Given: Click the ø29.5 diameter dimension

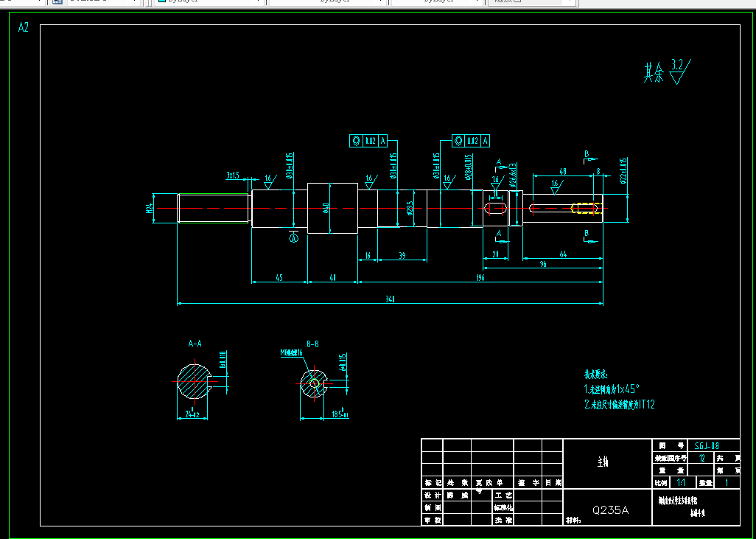Looking at the screenshot, I should point(410,209).
